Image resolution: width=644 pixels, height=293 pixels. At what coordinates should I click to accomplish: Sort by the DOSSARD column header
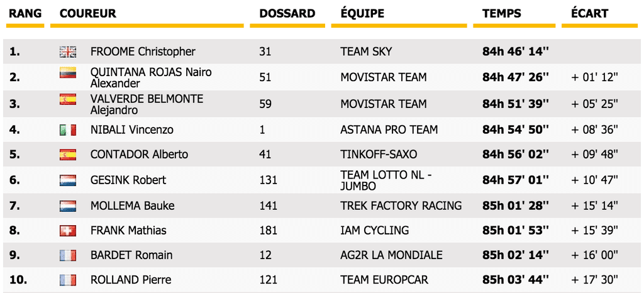287,14
